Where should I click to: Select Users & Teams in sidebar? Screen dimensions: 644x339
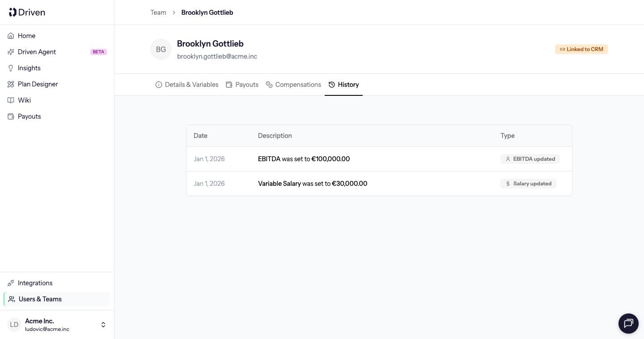57,299
